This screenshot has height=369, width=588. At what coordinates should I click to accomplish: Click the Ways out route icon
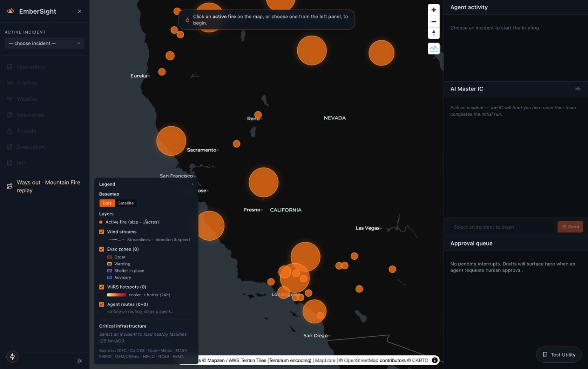pos(9,186)
